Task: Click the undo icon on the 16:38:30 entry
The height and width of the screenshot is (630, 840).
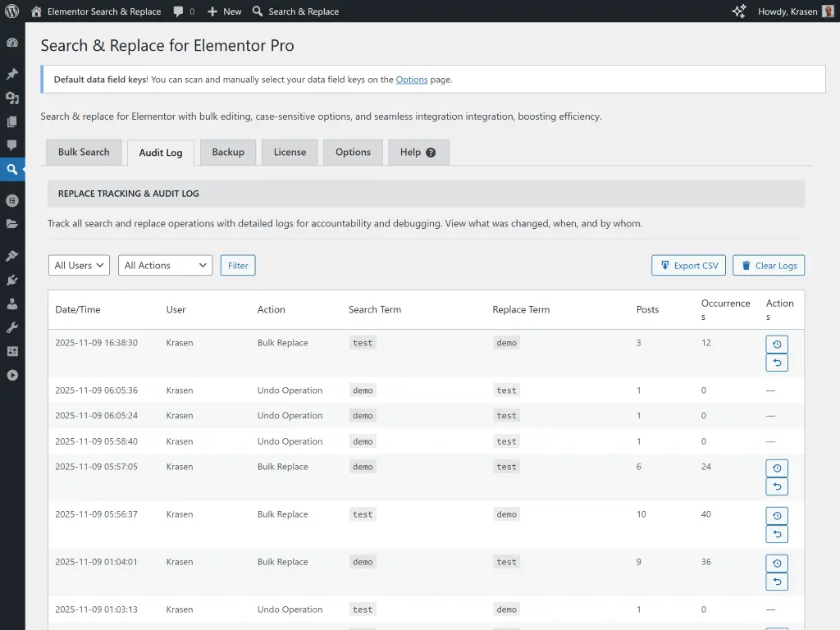Action: pos(777,362)
